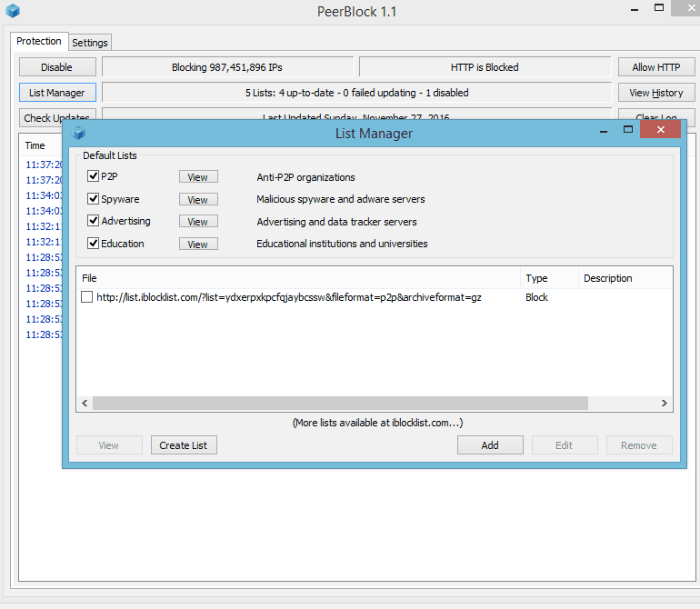Viewport: 700px width, 609px height.
Task: Click 'Advertising and data tracker servers' description
Action: [x=336, y=222]
